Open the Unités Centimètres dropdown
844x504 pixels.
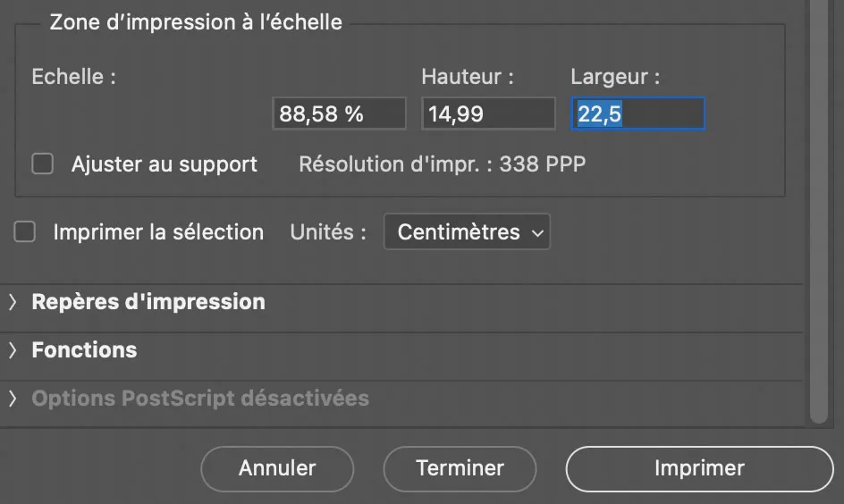coord(467,232)
